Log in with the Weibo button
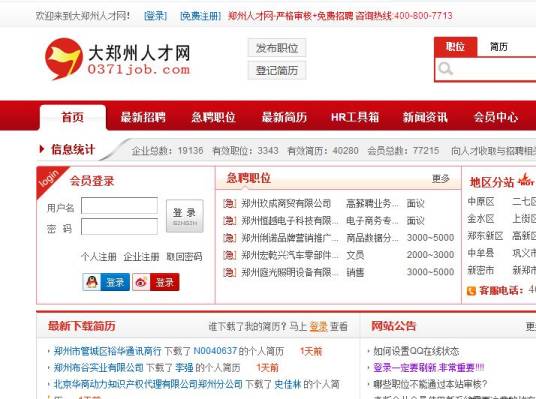Image resolution: width=536 pixels, height=399 pixels. pos(156,282)
